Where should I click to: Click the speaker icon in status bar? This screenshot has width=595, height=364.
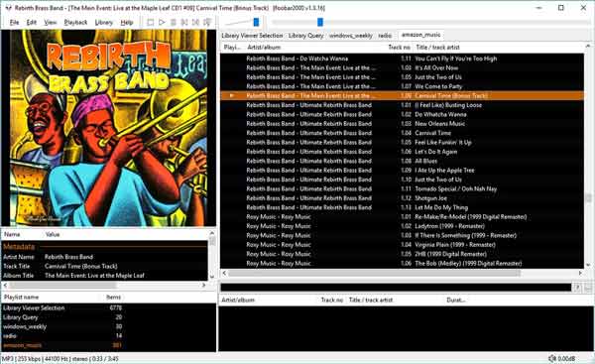pyautogui.click(x=552, y=359)
